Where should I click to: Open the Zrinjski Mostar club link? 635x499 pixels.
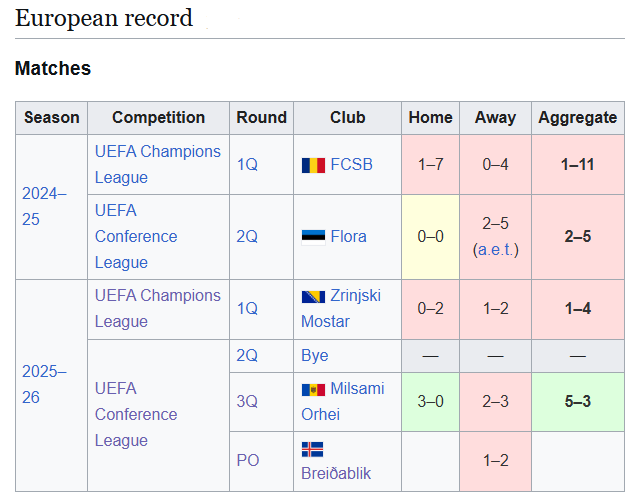[341, 309]
